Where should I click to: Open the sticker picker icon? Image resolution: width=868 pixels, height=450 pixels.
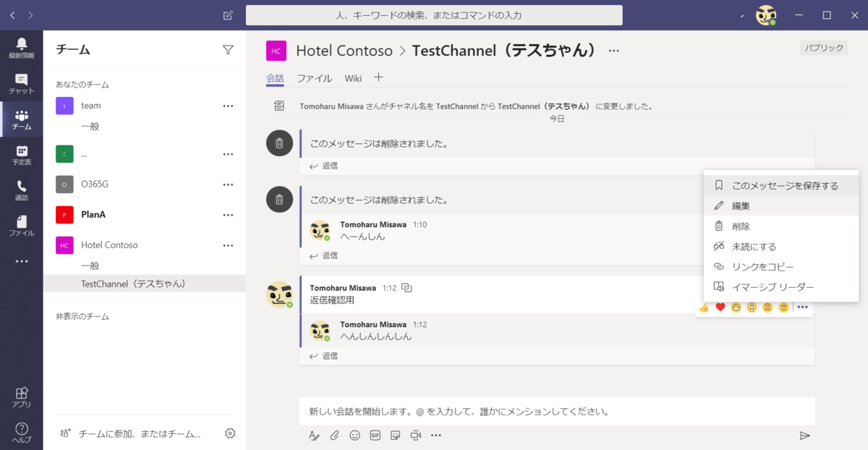[x=395, y=435]
